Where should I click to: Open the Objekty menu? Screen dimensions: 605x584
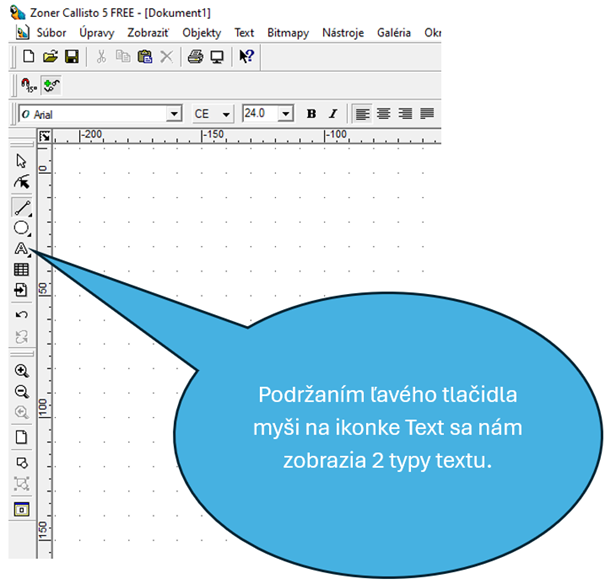click(x=202, y=33)
